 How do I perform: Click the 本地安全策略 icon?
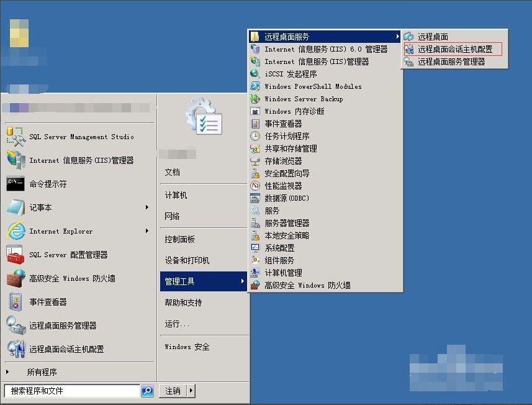(x=255, y=235)
